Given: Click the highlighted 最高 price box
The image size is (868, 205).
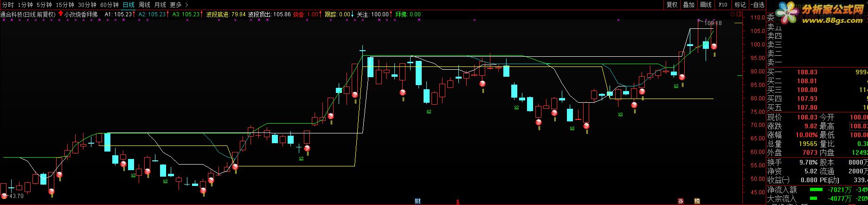Looking at the screenshot, I should click(859, 126).
